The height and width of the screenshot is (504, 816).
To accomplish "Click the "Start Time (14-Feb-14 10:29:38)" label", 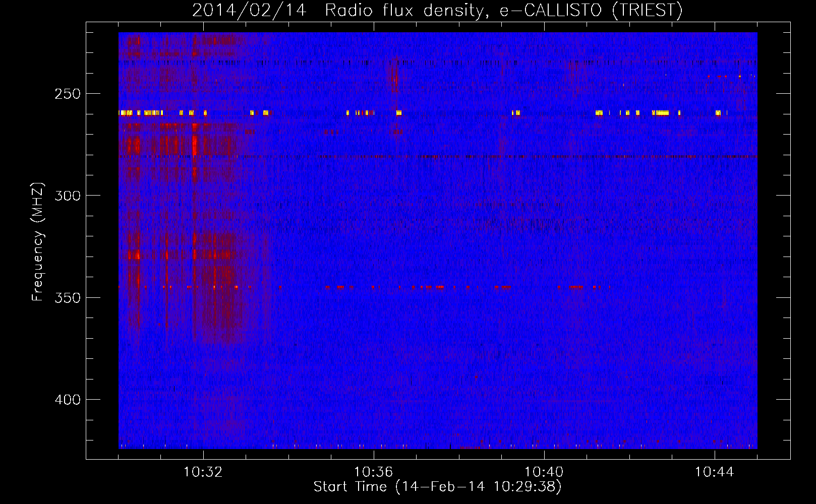I will pyautogui.click(x=437, y=487).
